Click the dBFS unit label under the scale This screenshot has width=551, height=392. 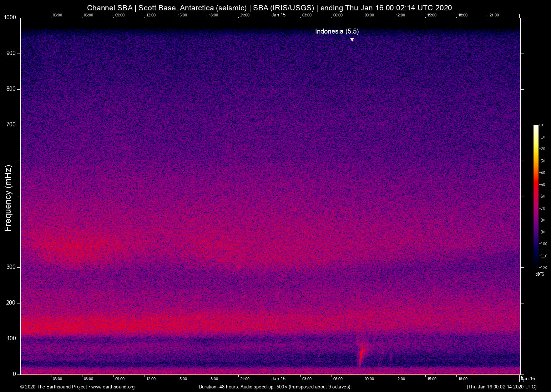(x=540, y=274)
